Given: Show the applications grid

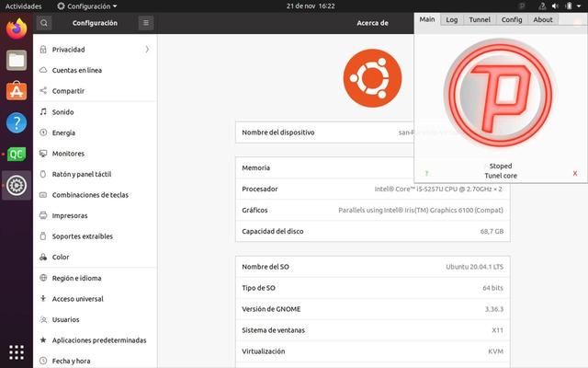Looking at the screenshot, I should (17, 352).
